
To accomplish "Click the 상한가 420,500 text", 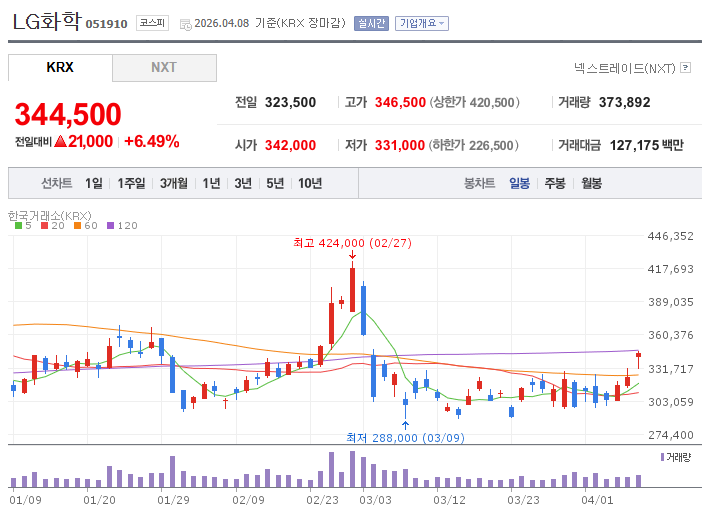I will 475,103.
